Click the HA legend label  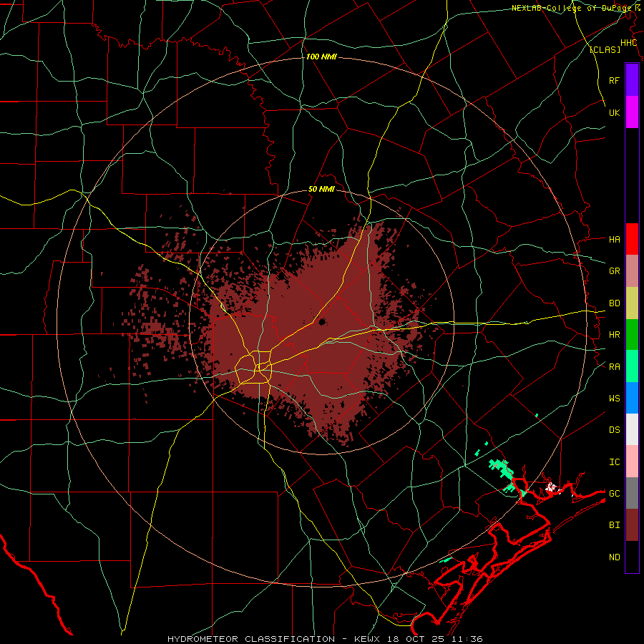tap(614, 239)
